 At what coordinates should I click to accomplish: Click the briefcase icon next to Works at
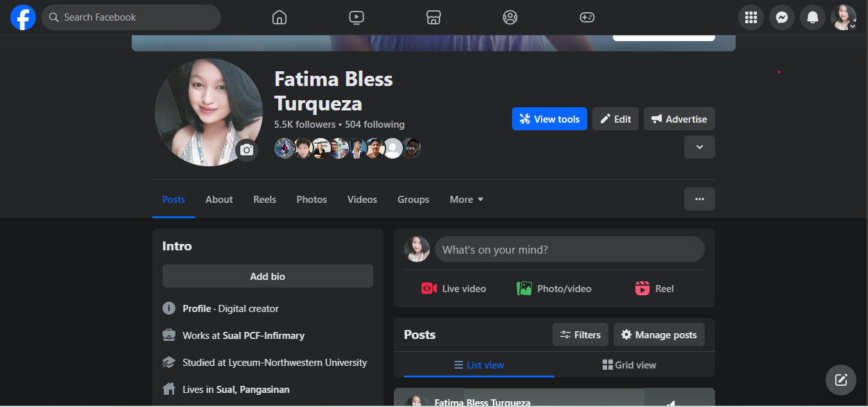coord(169,335)
